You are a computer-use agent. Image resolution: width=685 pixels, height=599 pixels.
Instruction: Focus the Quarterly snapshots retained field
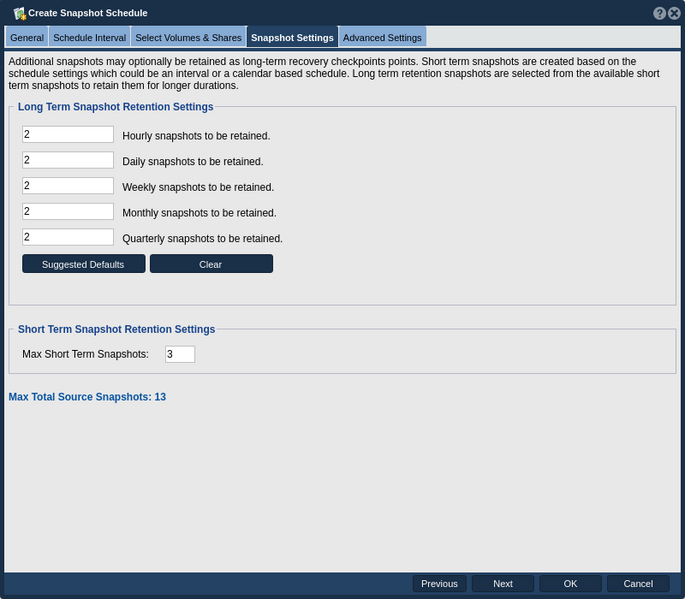click(x=68, y=237)
